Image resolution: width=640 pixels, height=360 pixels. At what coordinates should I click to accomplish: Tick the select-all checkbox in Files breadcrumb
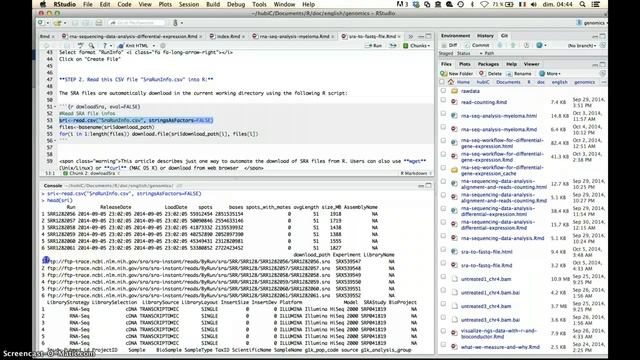click(x=442, y=82)
